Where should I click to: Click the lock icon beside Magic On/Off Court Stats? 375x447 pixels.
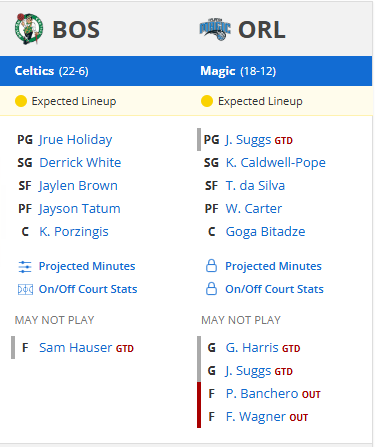(211, 289)
